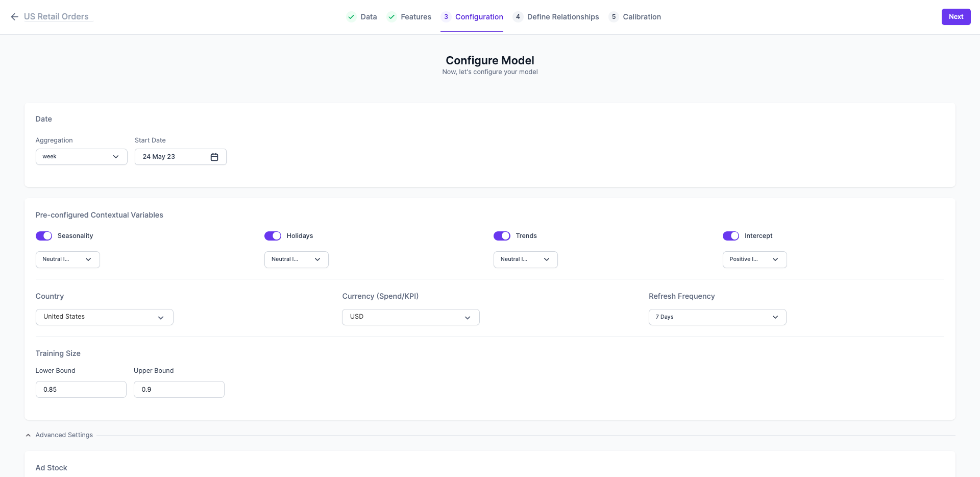Viewport: 980px width, 477px height.
Task: Click the step 4 number badge
Action: (518, 17)
